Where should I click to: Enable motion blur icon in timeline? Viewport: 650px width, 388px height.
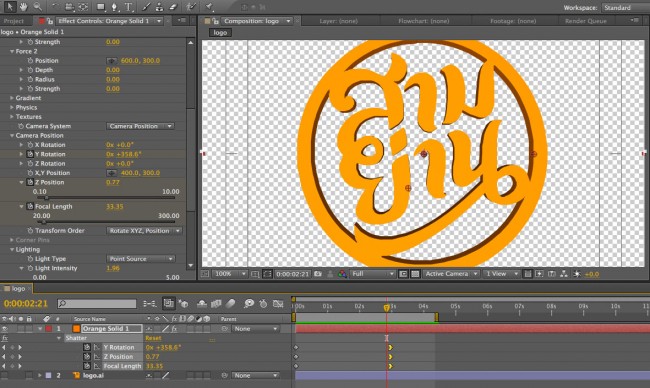click(x=231, y=304)
